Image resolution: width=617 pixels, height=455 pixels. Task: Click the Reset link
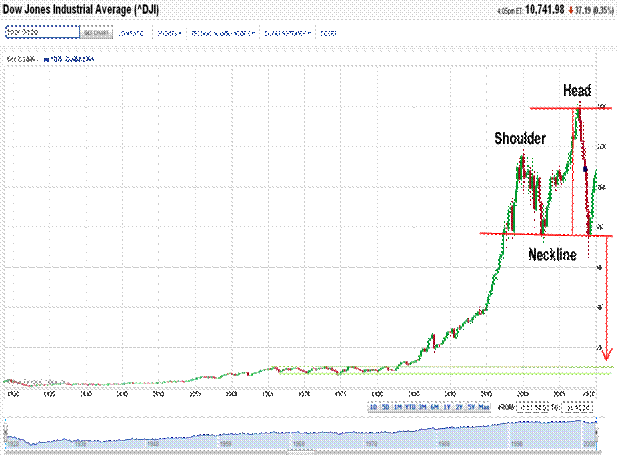click(328, 34)
